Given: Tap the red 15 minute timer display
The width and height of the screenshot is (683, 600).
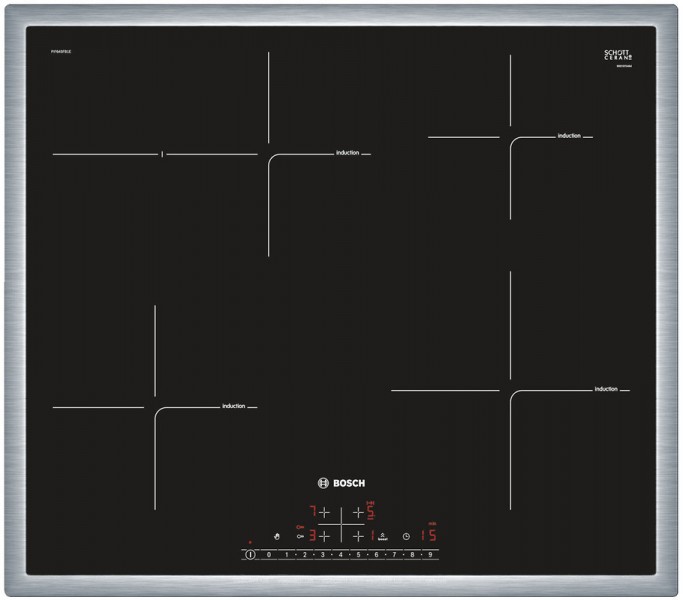Looking at the screenshot, I should click(x=429, y=536).
